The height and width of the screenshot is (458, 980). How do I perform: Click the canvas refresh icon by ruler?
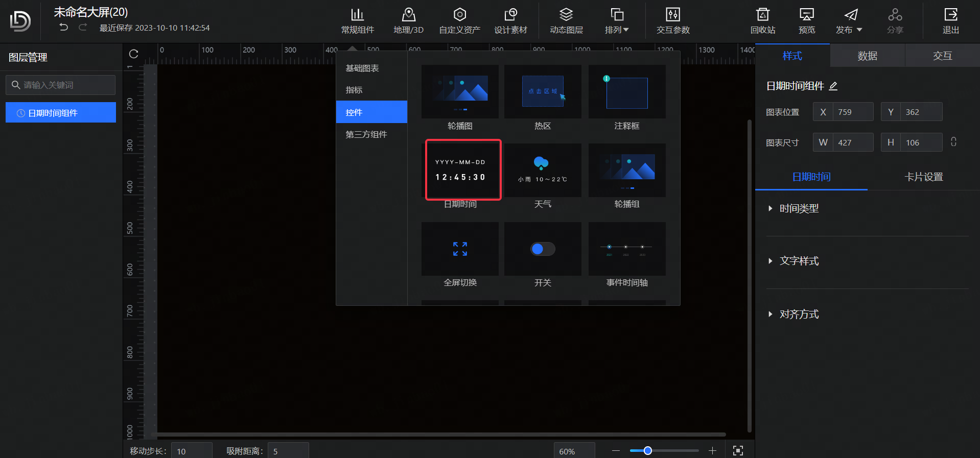(134, 54)
